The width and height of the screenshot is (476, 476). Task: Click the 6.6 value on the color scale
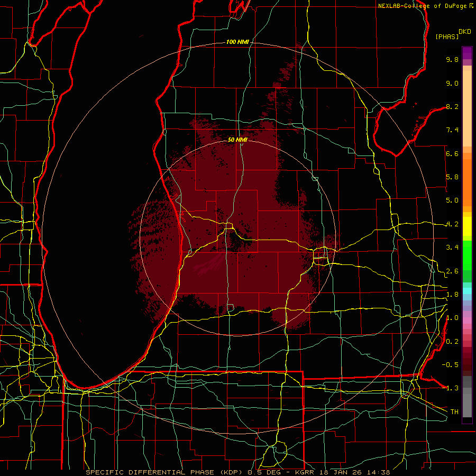(x=452, y=153)
